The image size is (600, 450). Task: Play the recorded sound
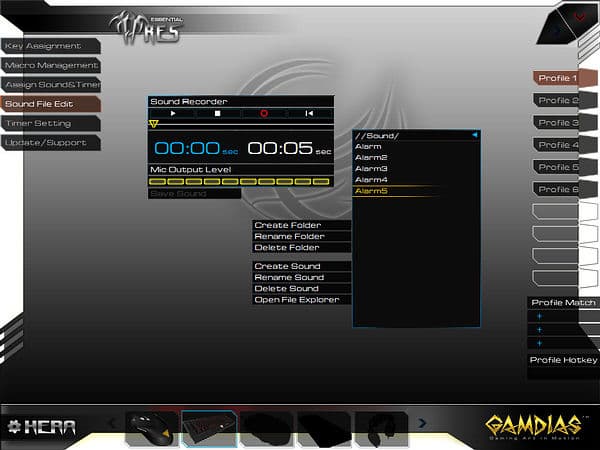173,113
